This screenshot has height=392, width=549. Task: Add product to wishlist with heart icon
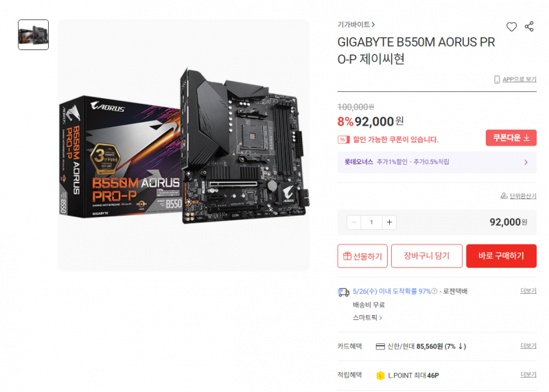[x=511, y=27]
